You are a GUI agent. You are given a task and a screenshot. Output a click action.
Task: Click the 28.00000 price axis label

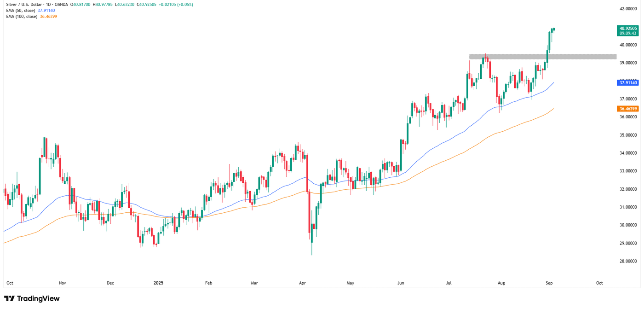click(628, 262)
